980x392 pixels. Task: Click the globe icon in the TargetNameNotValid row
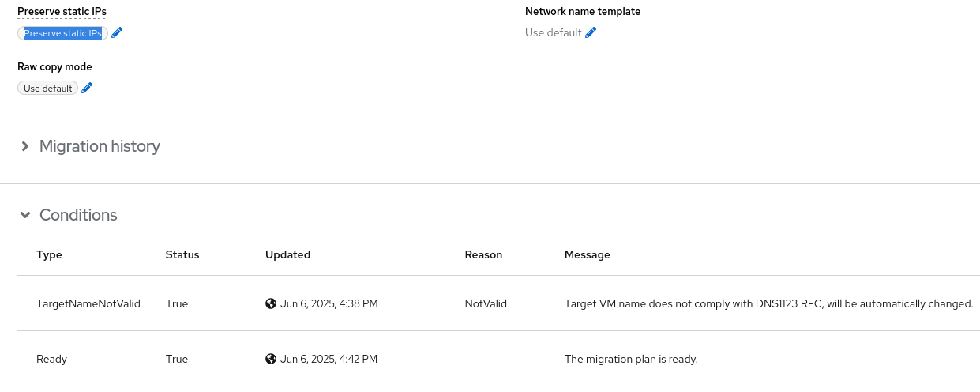pos(271,303)
